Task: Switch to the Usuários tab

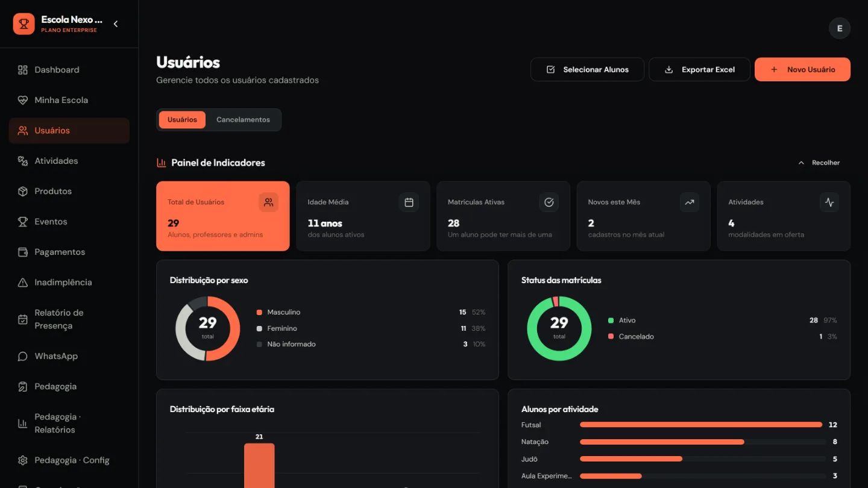Action: coord(182,120)
